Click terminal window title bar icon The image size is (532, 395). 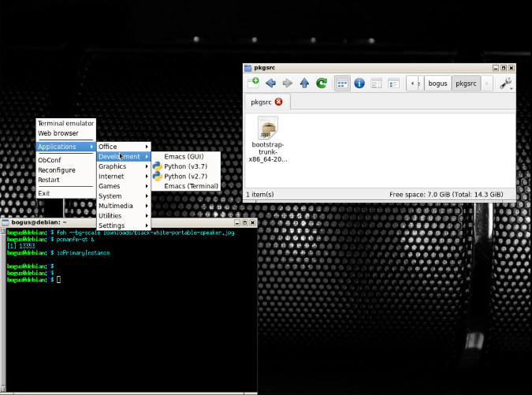pyautogui.click(x=5, y=222)
